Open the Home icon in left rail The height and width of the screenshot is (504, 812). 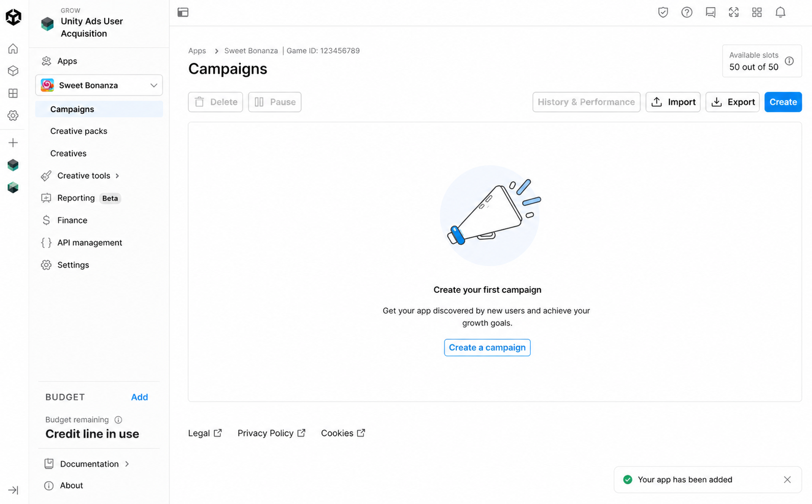[13, 48]
